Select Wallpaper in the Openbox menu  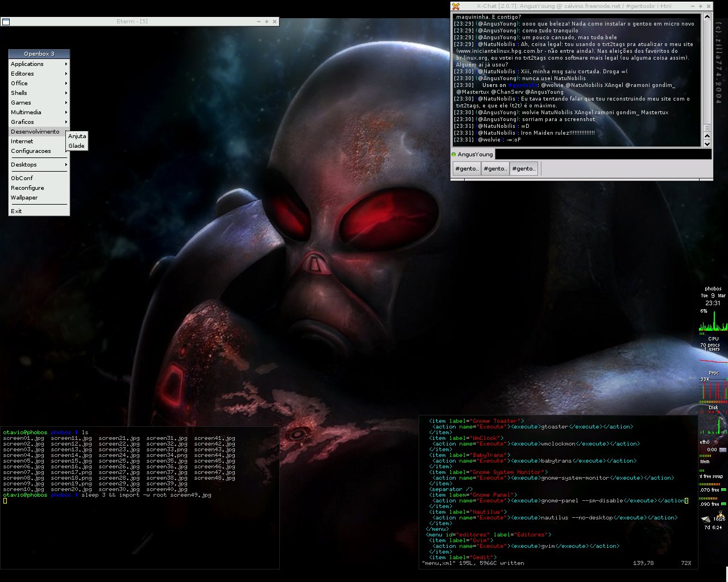pyautogui.click(x=39, y=198)
